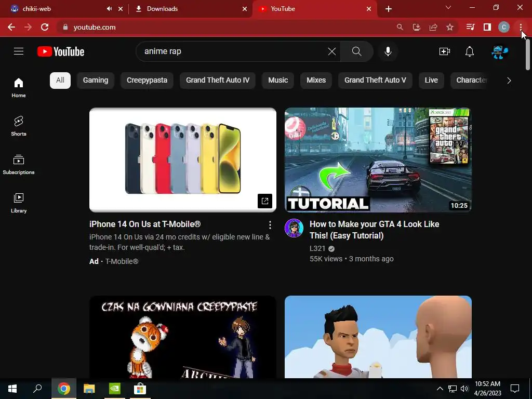Open the Create video camera icon
This screenshot has height=399, width=532.
(x=445, y=51)
